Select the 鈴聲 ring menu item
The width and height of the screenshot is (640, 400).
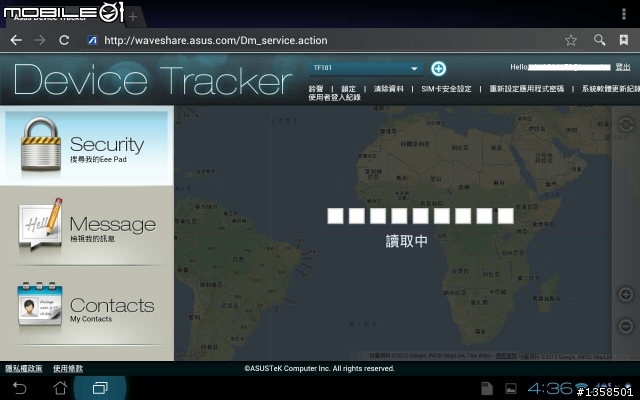tap(316, 89)
